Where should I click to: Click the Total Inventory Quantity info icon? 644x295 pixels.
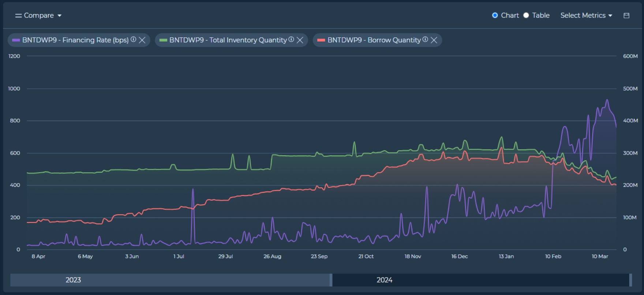(x=291, y=39)
